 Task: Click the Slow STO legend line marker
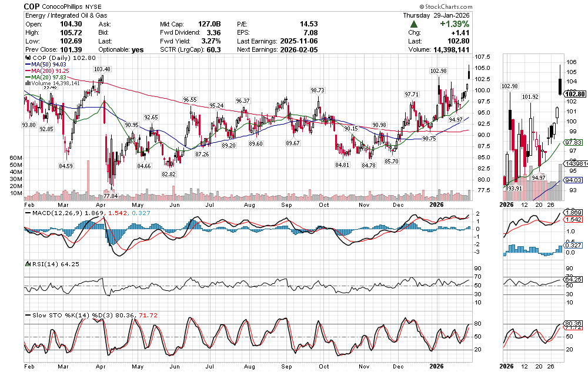[26, 316]
